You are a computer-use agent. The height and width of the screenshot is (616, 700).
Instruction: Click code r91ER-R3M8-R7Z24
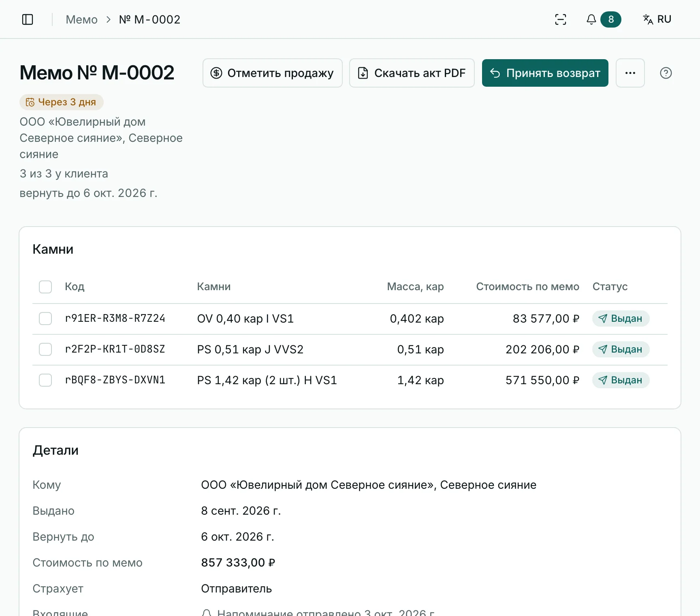coord(115,319)
